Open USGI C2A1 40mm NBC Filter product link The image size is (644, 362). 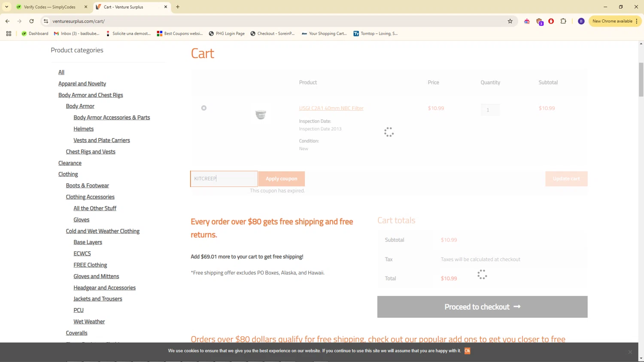click(x=331, y=108)
